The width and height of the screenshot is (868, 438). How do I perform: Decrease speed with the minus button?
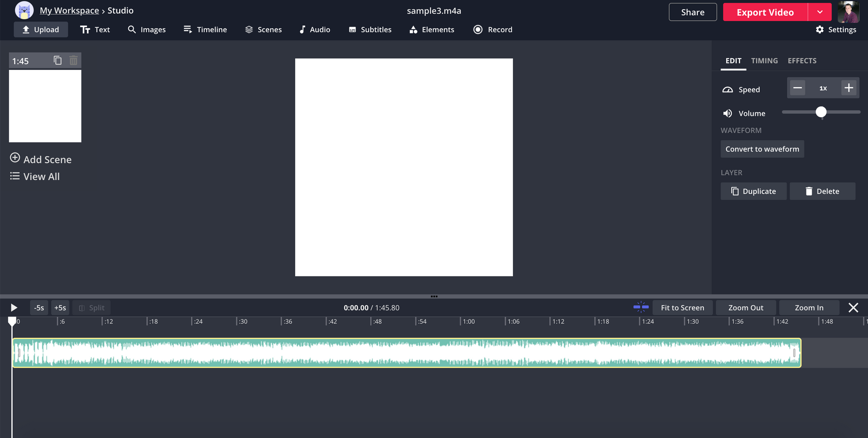point(797,88)
